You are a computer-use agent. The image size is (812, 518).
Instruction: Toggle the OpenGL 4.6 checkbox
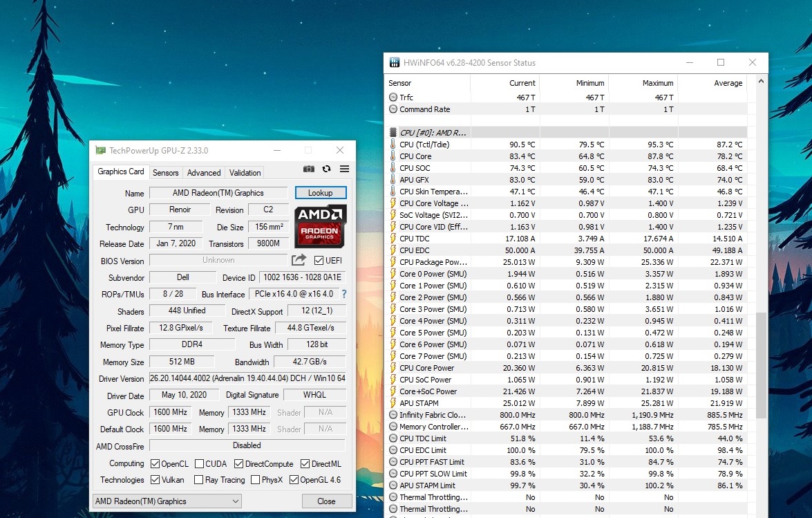click(x=294, y=480)
